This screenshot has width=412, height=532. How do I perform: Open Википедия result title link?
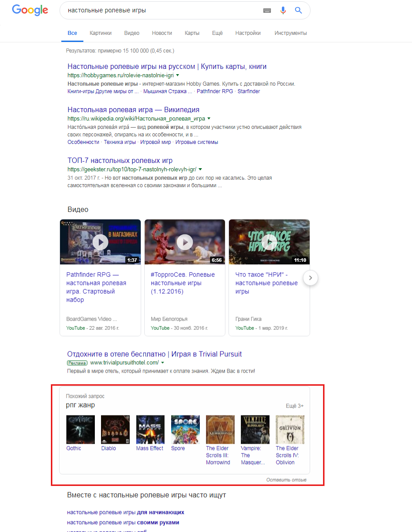[134, 110]
